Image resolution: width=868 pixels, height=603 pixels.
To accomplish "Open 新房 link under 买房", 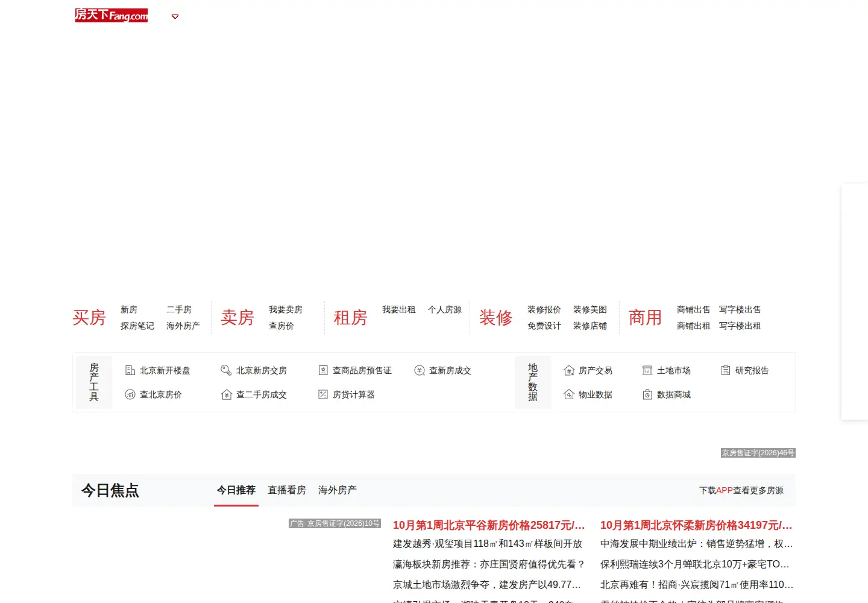I will (x=129, y=309).
